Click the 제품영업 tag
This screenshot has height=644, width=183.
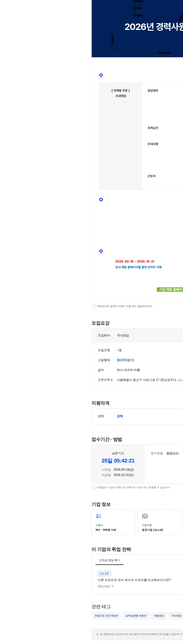159,616
